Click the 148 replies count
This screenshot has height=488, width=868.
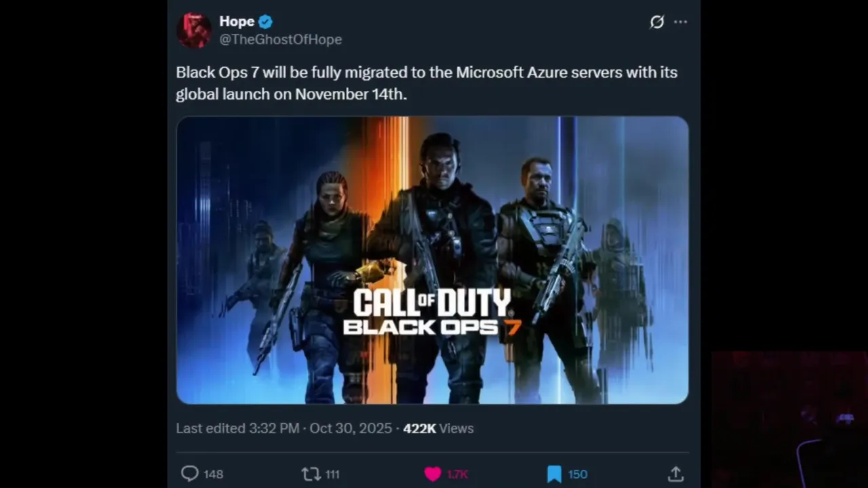214,474
